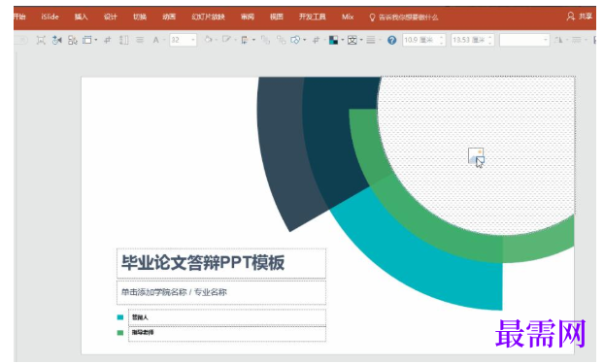Click the 指导老师 text box
Screen dimensions: 604x364
[227, 334]
